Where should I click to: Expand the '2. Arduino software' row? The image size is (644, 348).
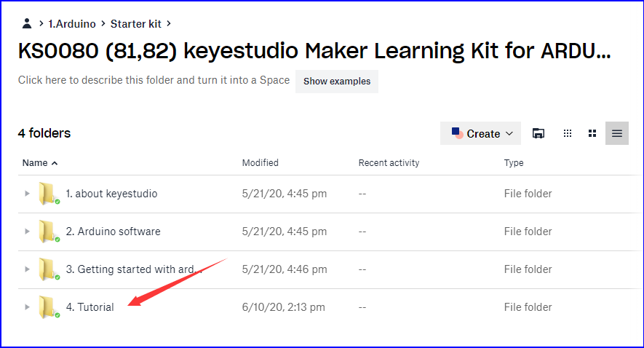point(27,232)
